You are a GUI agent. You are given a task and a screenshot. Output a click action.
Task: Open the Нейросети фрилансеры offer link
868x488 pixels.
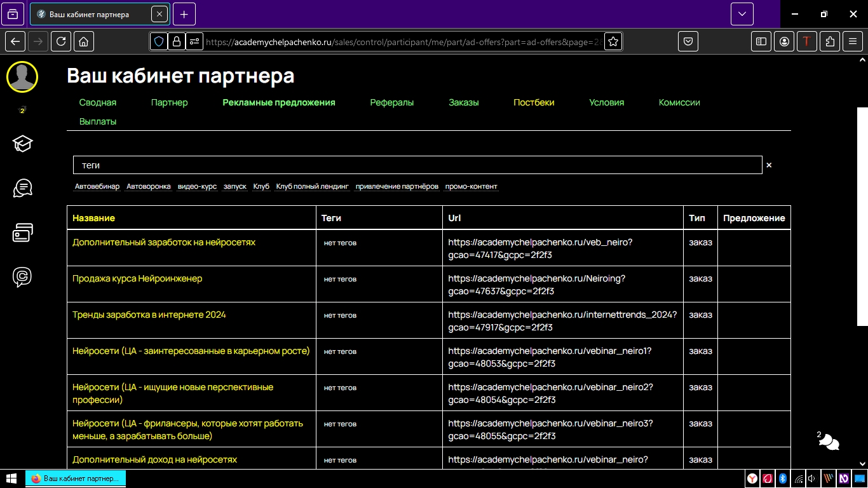[188, 430]
